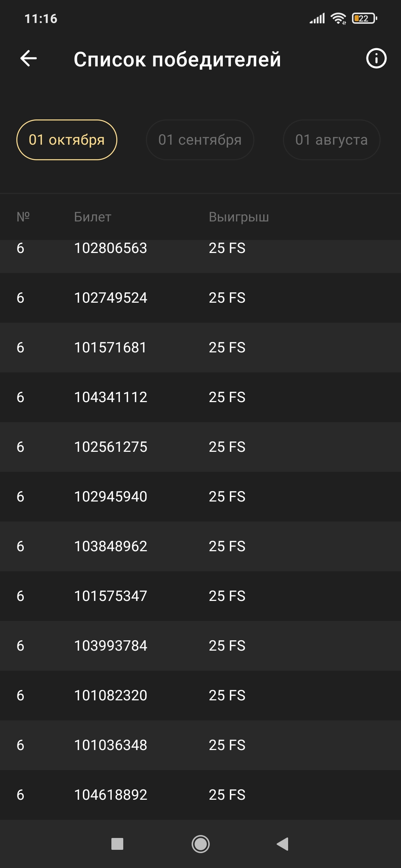Switch to the 01 августа tab
This screenshot has width=401, height=868.
(x=332, y=140)
